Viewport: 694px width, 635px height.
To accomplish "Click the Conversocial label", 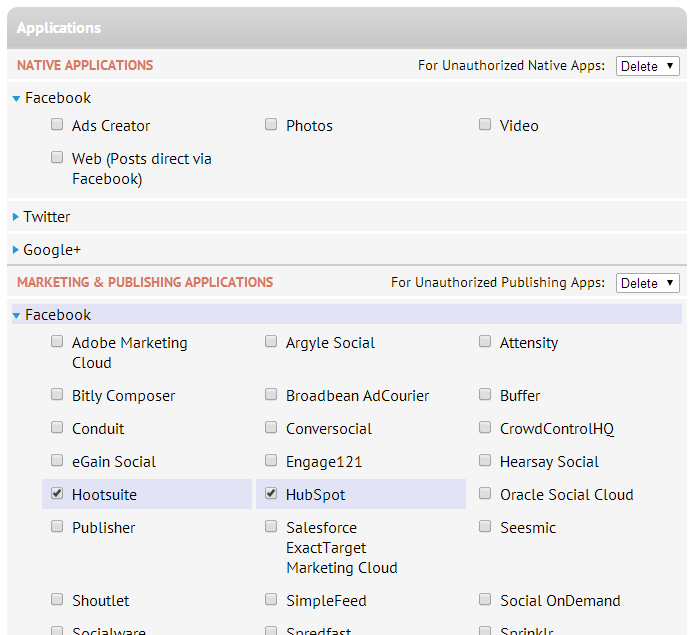I will pyautogui.click(x=329, y=429).
